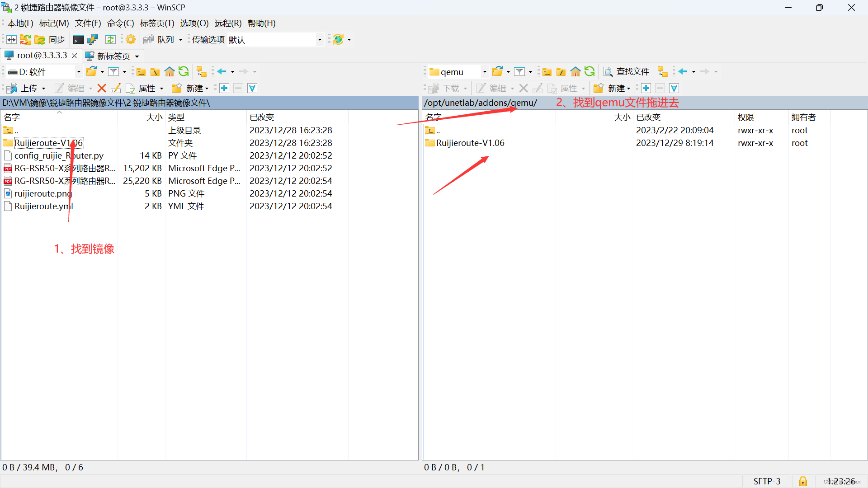The height and width of the screenshot is (488, 868).
Task: Click local select files plus icon
Action: [x=224, y=88]
